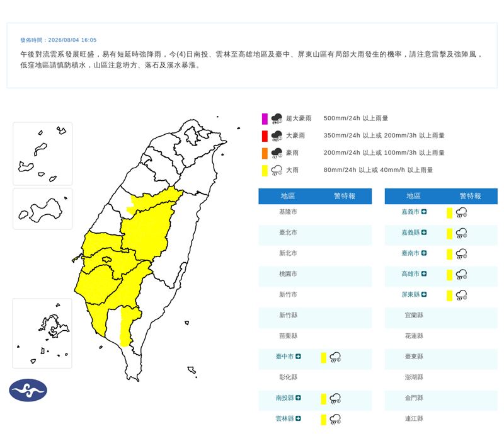
Task: Click the yellow warning swatch beside 嘉義市
Action: point(450,213)
